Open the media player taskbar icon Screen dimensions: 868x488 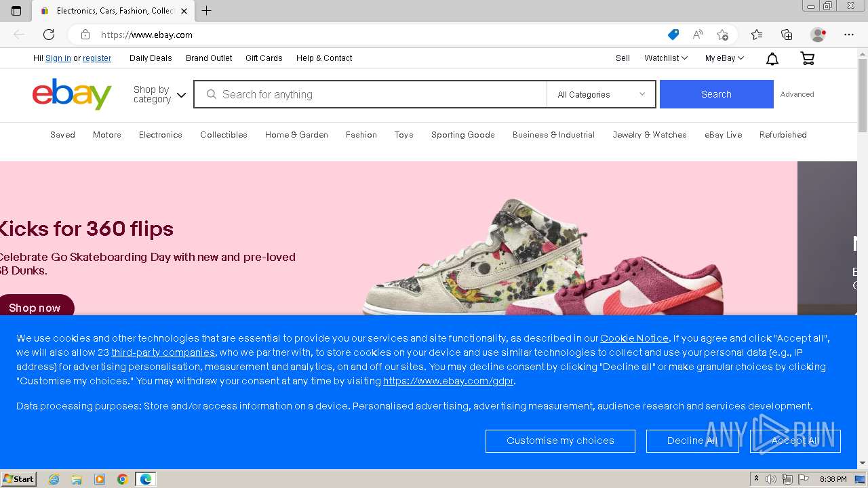pyautogui.click(x=100, y=479)
